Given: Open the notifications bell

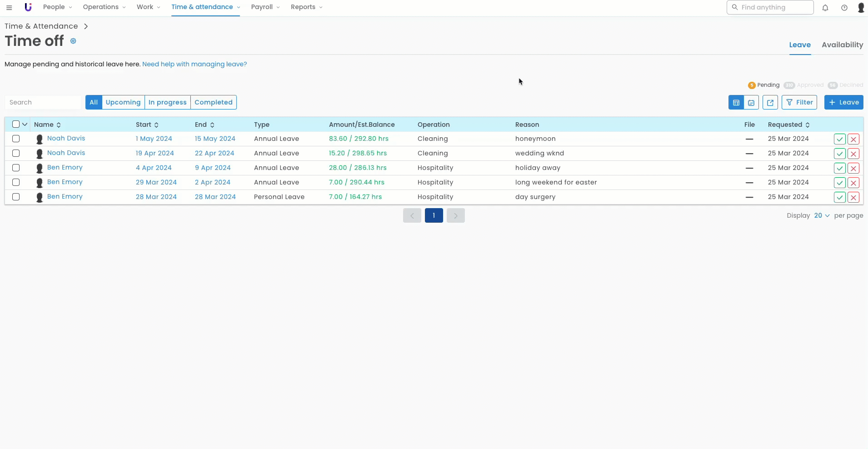Looking at the screenshot, I should click(x=825, y=8).
